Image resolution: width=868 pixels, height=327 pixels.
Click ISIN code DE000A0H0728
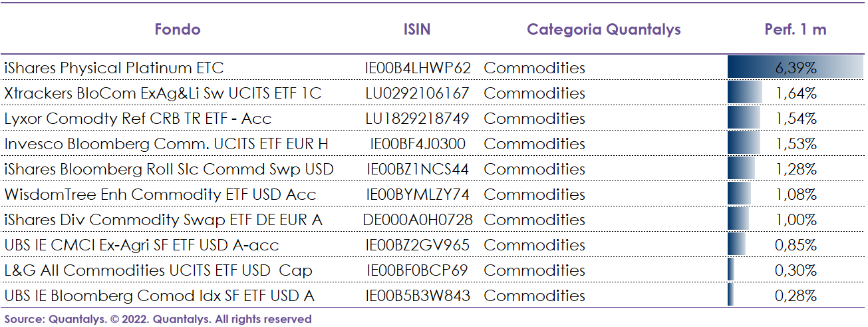[418, 220]
